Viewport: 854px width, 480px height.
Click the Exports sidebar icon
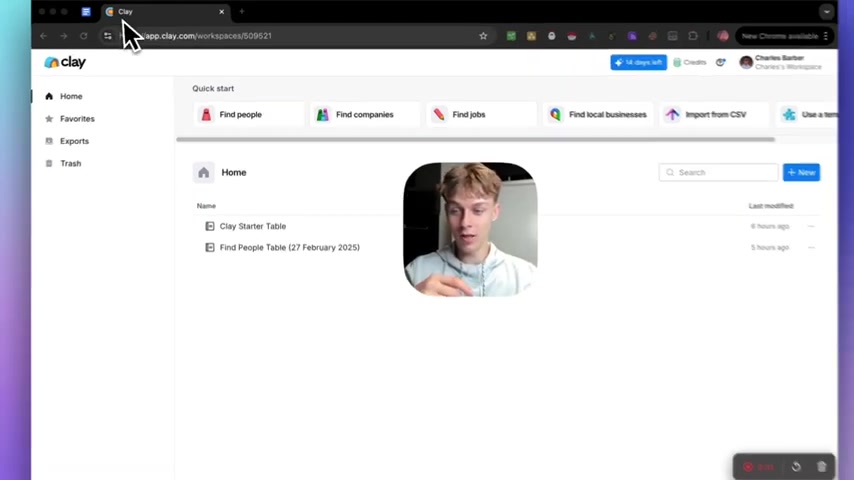pyautogui.click(x=49, y=141)
